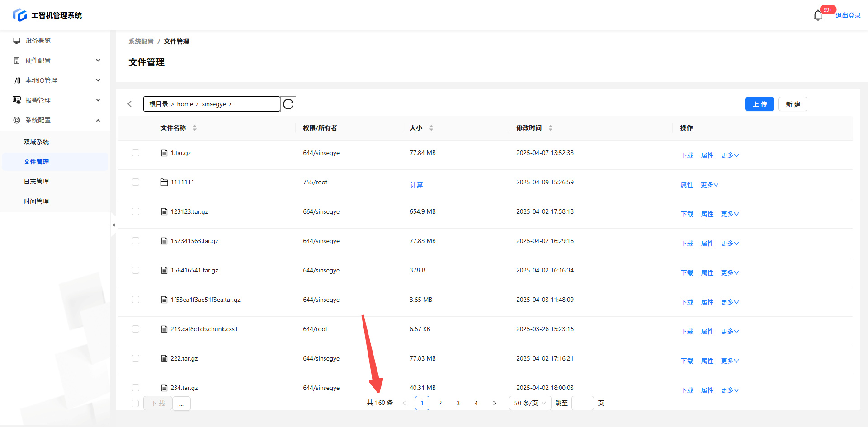
Task: Collapse the sidebar using the handle arrow
Action: (x=113, y=225)
